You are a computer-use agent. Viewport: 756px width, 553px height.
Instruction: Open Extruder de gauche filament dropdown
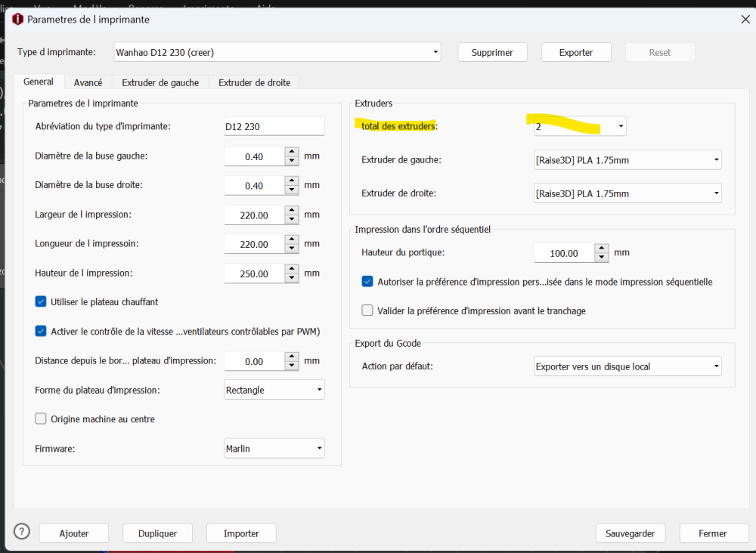pyautogui.click(x=627, y=160)
